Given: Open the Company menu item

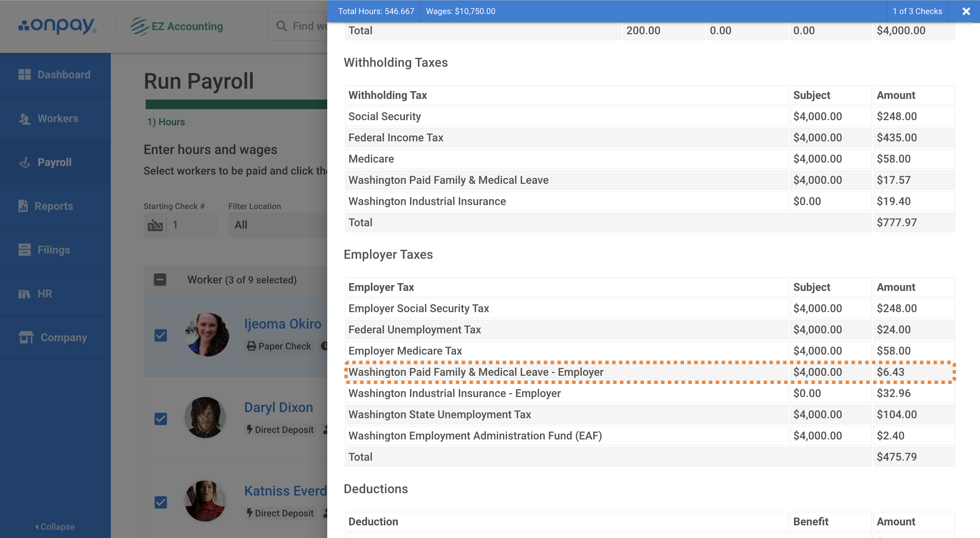Looking at the screenshot, I should coord(64,337).
